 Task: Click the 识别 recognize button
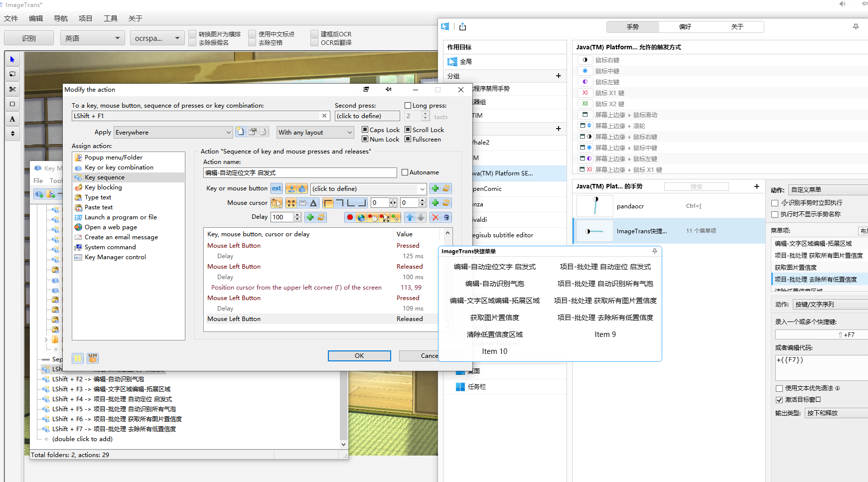pyautogui.click(x=29, y=38)
